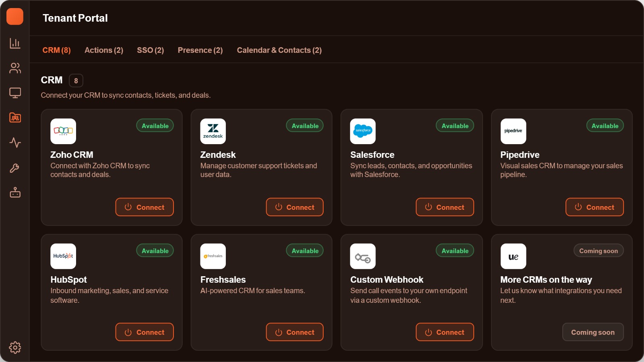Open Calendar & Contacts (2) tab
This screenshot has height=362, width=644.
279,50
